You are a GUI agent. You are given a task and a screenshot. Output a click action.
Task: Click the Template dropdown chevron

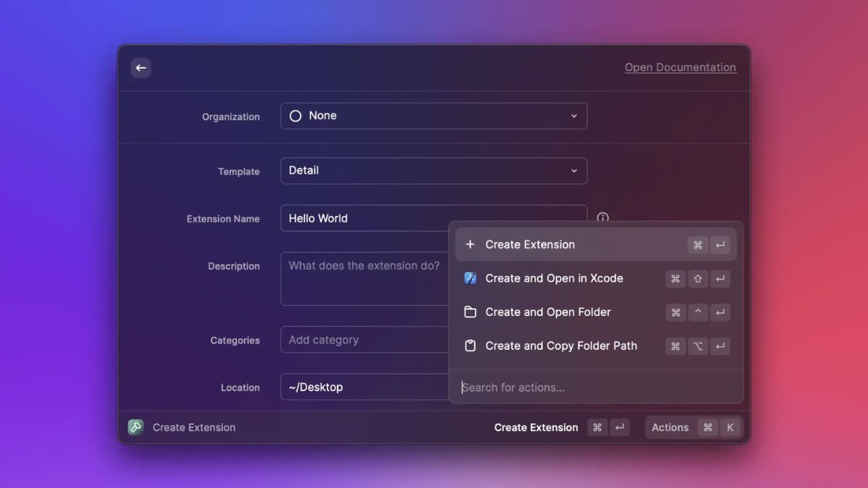pyautogui.click(x=574, y=171)
